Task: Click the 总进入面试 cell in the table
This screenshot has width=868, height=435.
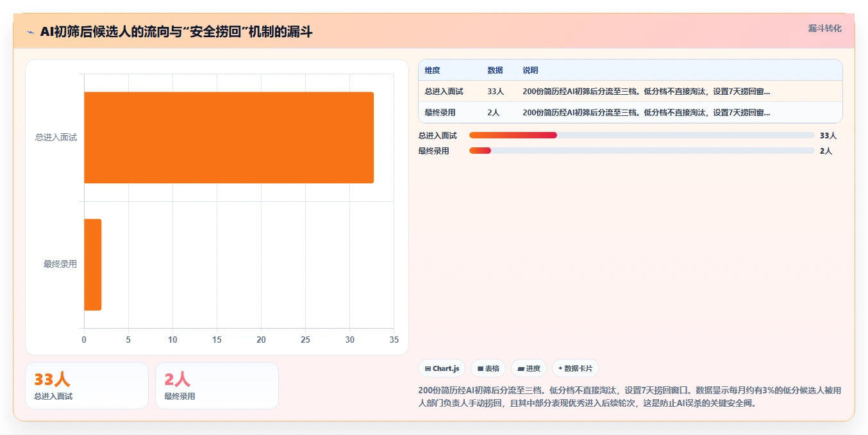Action: click(x=444, y=92)
